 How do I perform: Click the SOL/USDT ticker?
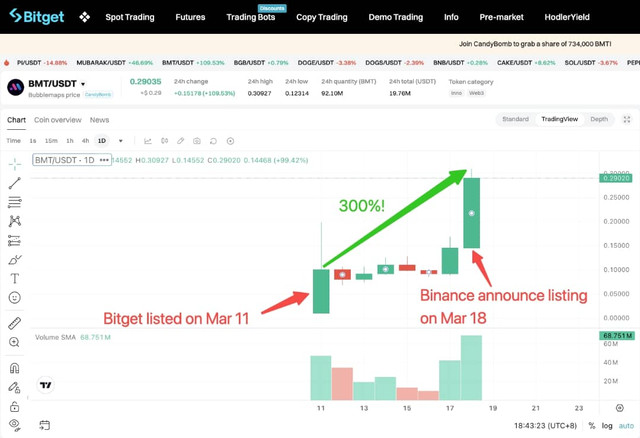click(591, 63)
